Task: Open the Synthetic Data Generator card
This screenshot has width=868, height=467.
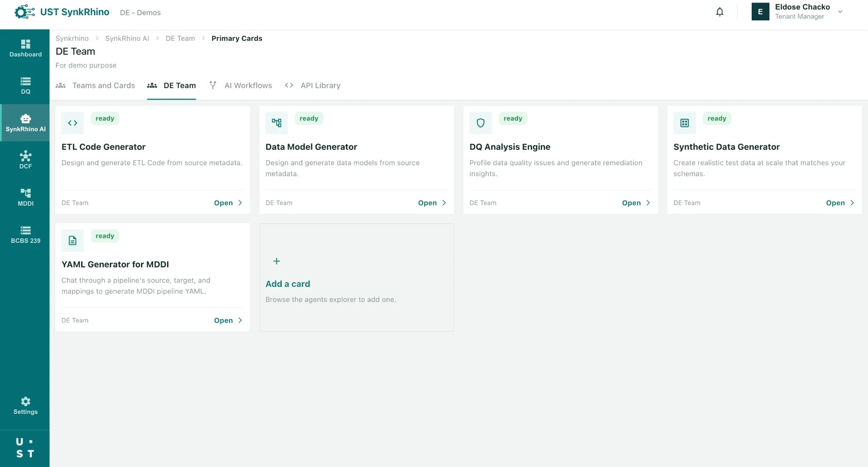Action: point(840,203)
